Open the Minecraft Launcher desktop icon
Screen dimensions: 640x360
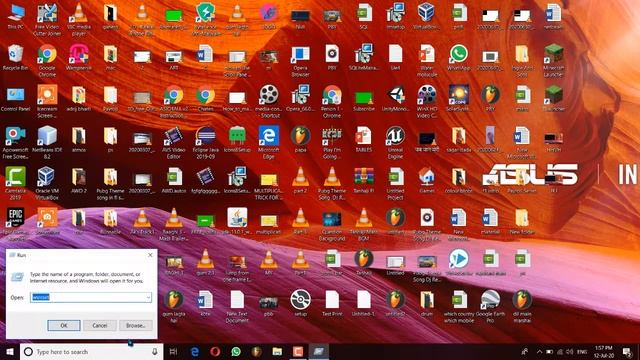coord(554,61)
